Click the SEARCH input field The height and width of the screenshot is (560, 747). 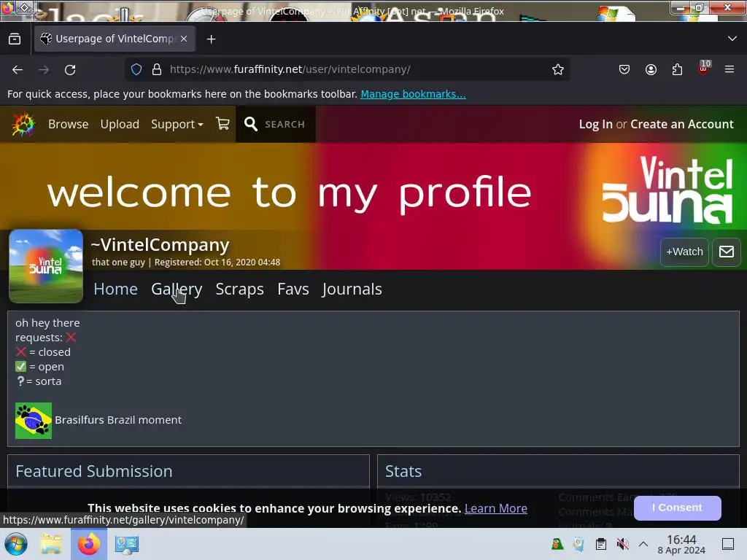285,124
